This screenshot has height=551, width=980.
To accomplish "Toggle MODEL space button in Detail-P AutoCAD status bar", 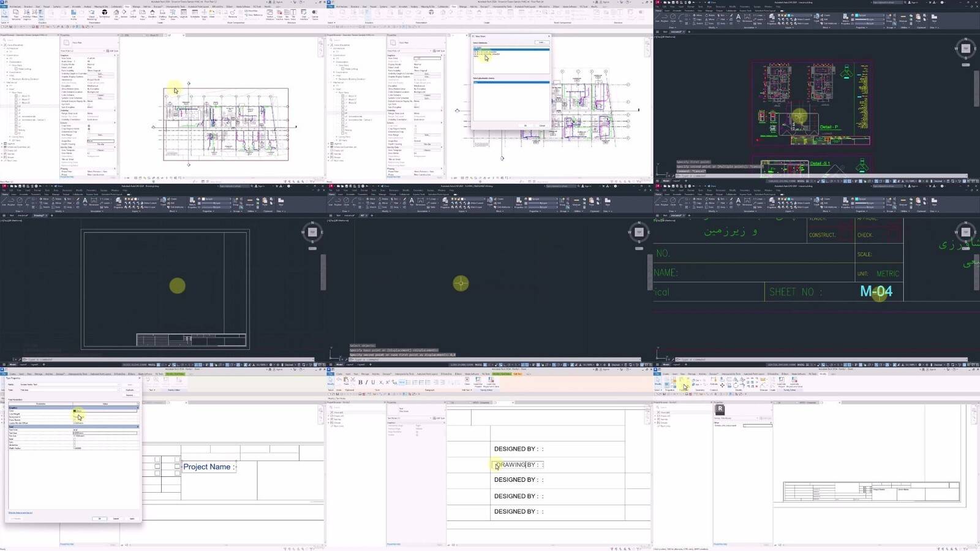I will coord(801,181).
